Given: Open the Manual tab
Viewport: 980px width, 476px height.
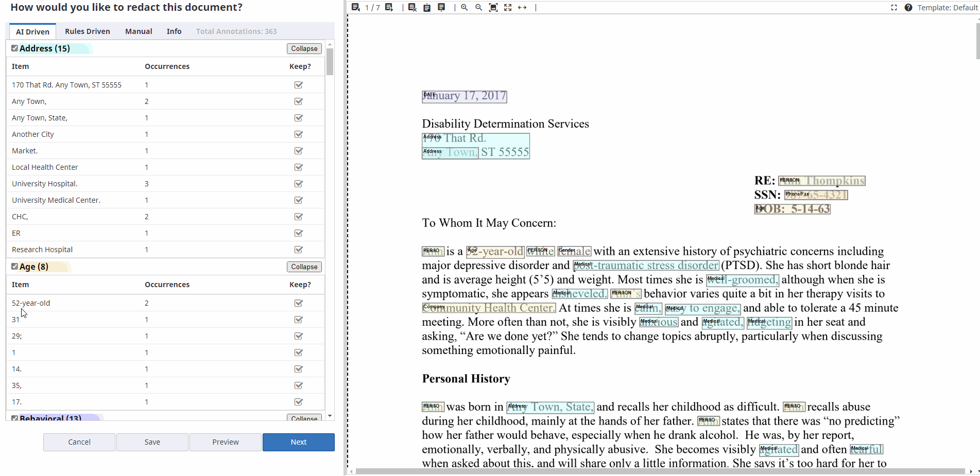Looking at the screenshot, I should point(139,31).
